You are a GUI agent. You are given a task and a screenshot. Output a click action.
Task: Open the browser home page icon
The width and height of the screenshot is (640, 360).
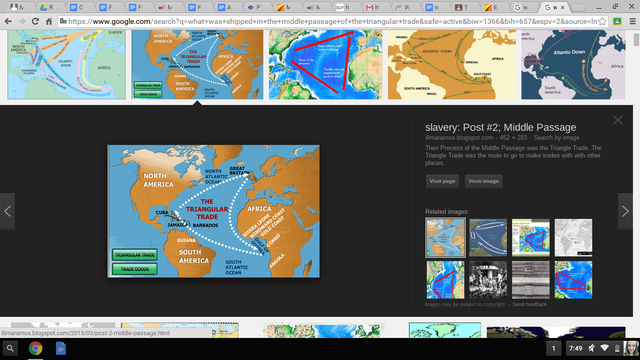click(49, 21)
